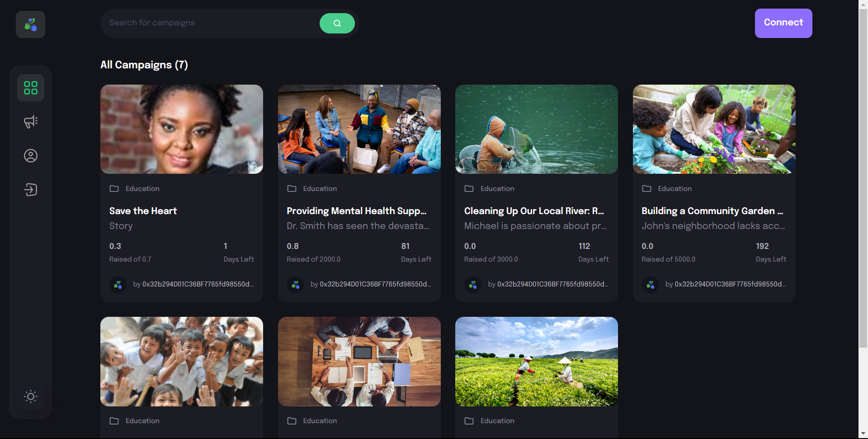Click 'Raised of 2000.0' text
The image size is (868, 439).
[x=314, y=259]
